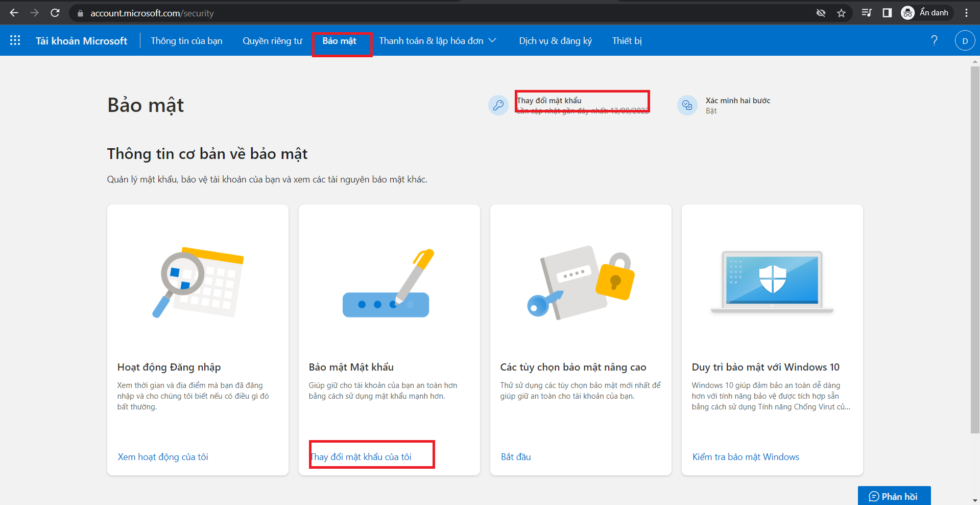Click Duy trì bảo mật với Windows 10 title
Screen dimensions: 980x505
tap(766, 367)
